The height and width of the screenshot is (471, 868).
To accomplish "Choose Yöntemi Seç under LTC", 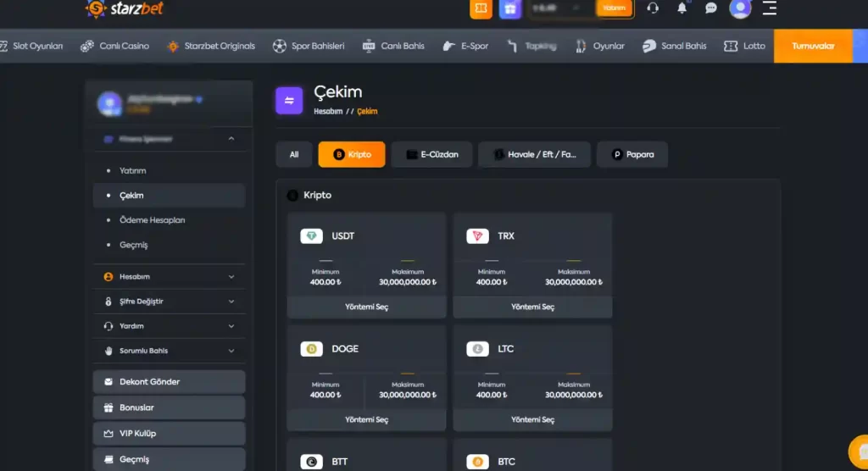I will click(532, 419).
